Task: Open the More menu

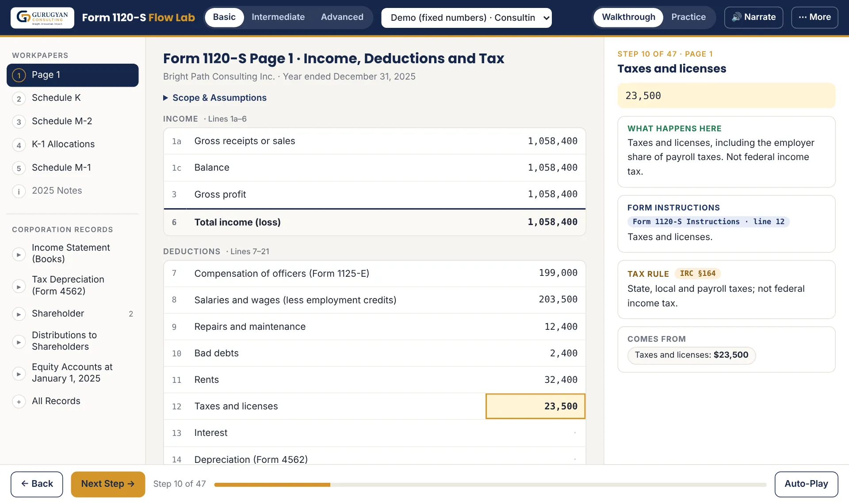Action: (x=815, y=18)
